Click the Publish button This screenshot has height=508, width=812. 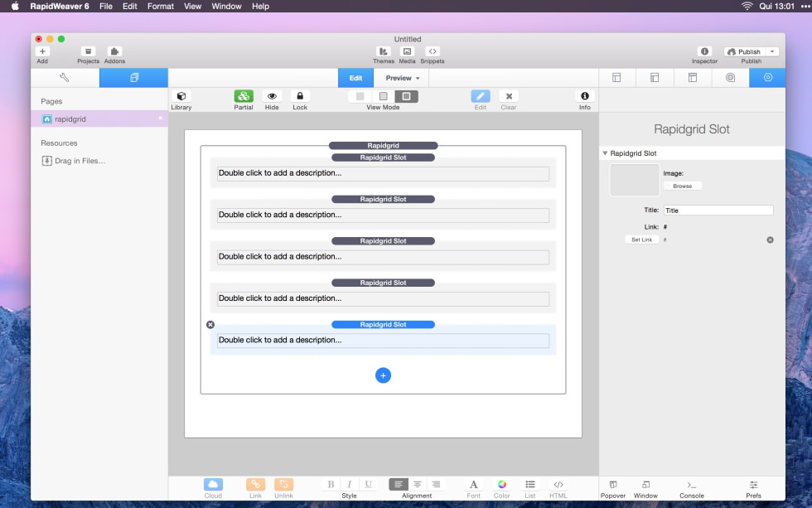coord(745,51)
